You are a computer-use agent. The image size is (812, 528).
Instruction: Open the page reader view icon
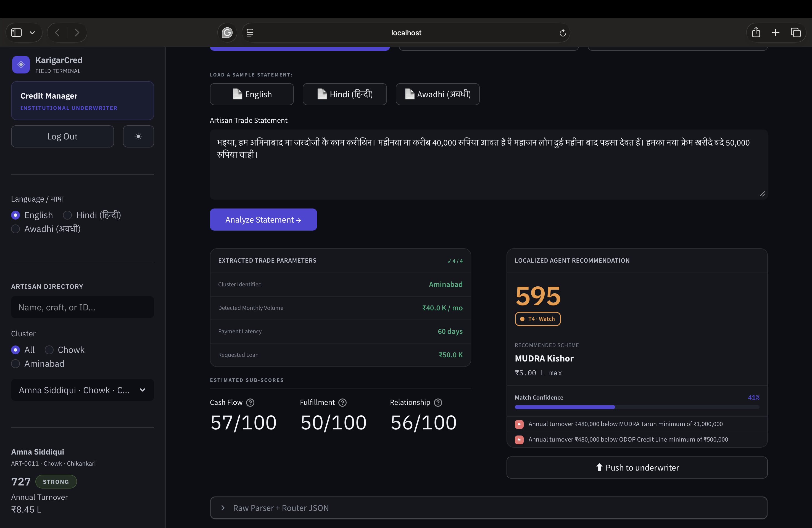(250, 32)
